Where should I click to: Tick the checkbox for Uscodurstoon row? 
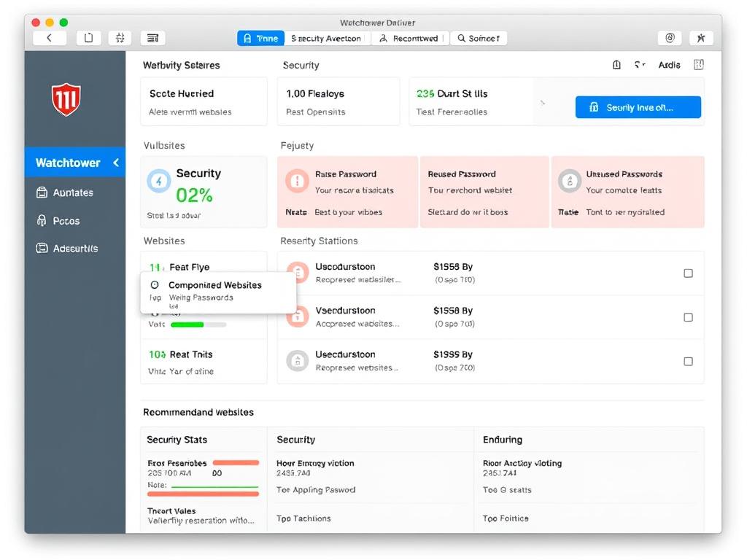[x=688, y=273]
